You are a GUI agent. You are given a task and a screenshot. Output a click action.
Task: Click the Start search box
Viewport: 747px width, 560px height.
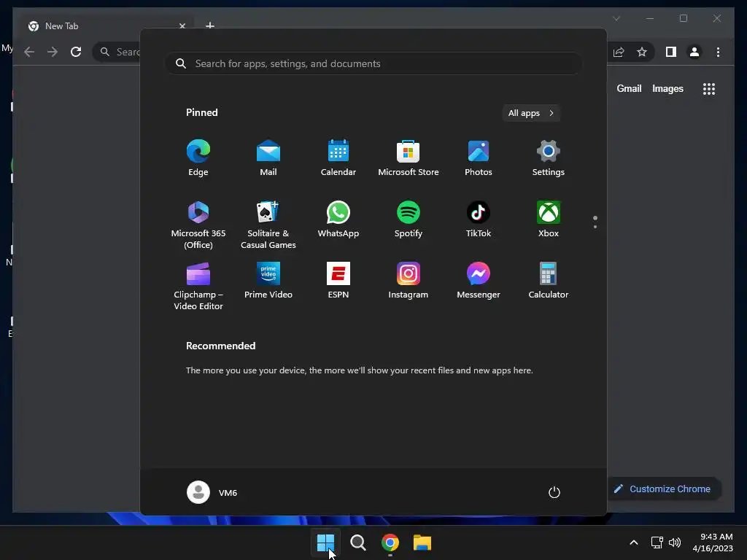(373, 63)
